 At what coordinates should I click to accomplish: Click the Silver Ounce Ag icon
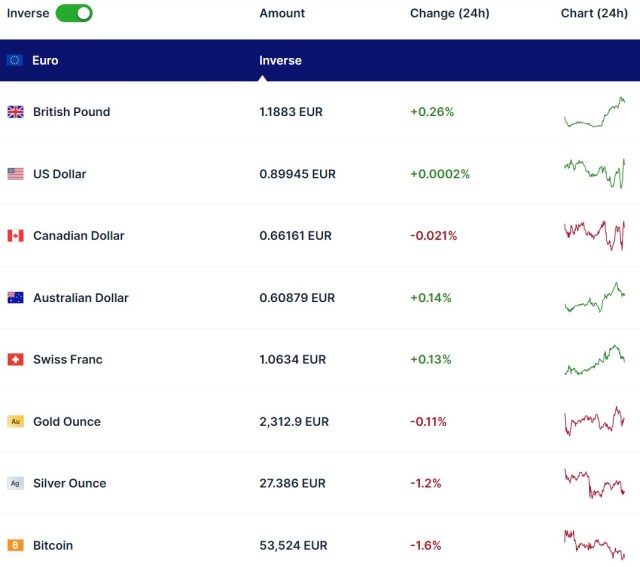pos(15,484)
